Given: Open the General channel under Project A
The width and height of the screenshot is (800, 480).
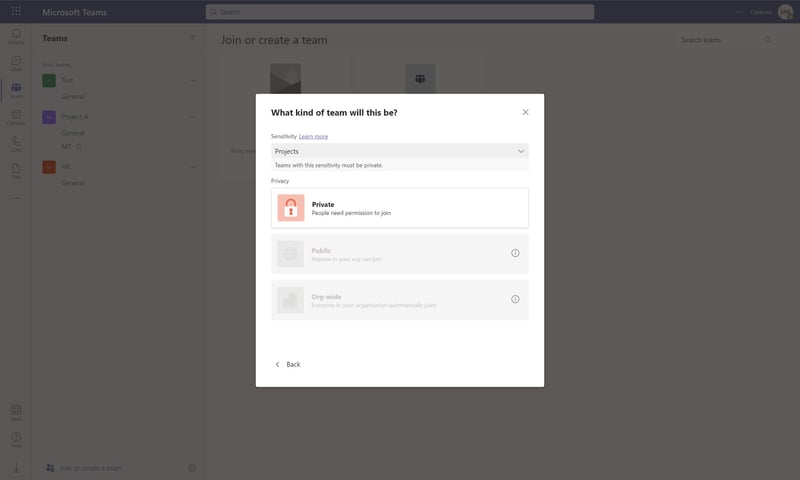Looking at the screenshot, I should tap(72, 133).
